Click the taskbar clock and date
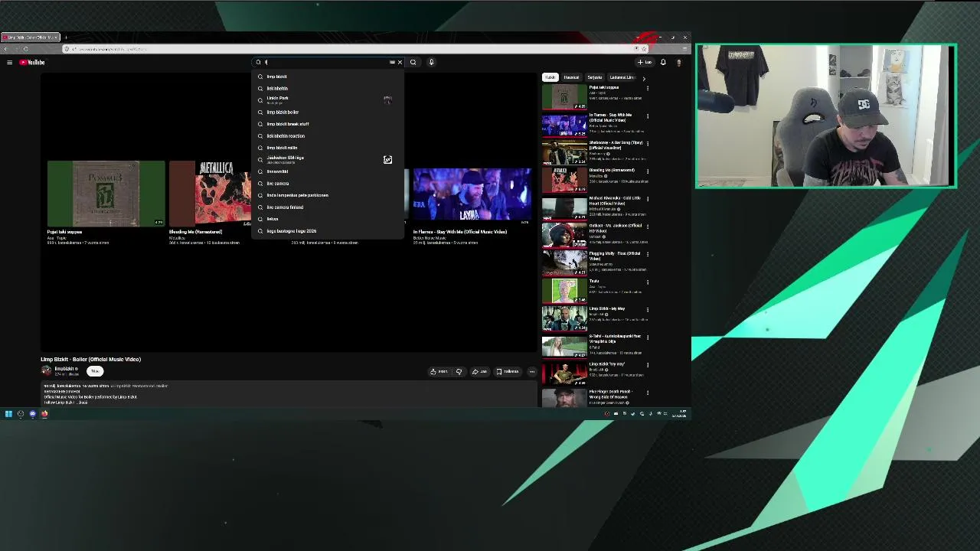 point(679,414)
